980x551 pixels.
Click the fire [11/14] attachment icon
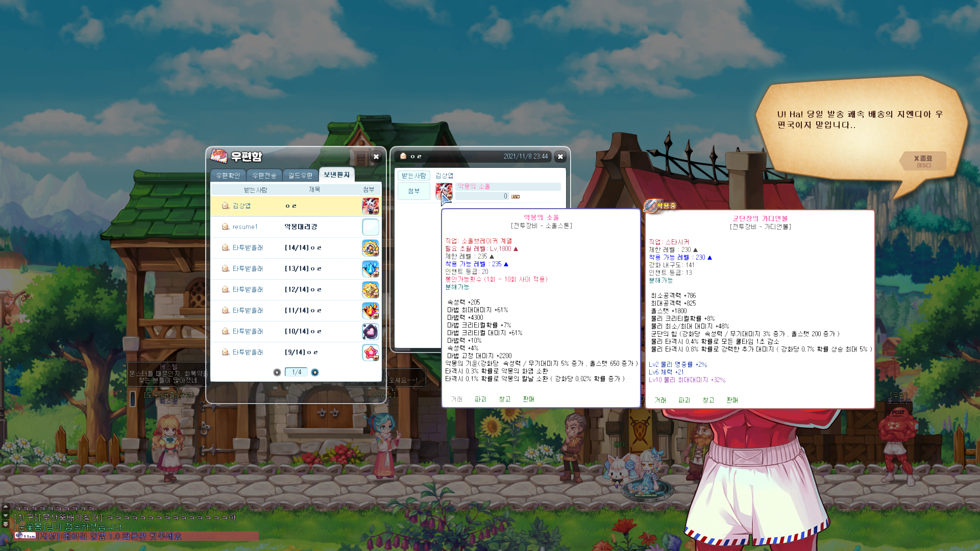[370, 311]
